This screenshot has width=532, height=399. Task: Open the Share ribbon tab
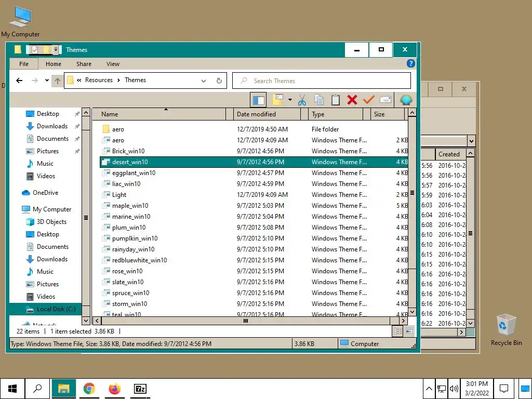point(84,64)
